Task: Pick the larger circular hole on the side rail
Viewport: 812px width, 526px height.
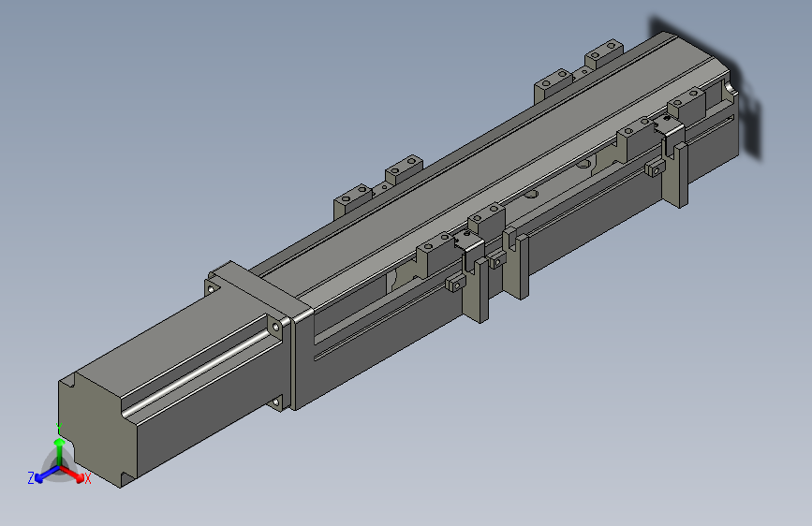Action: tap(583, 165)
